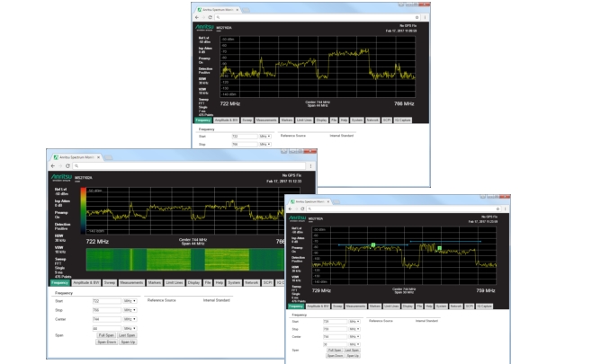
Task: Open the browser menu icon in the bottom-left window
Action: click(310, 165)
